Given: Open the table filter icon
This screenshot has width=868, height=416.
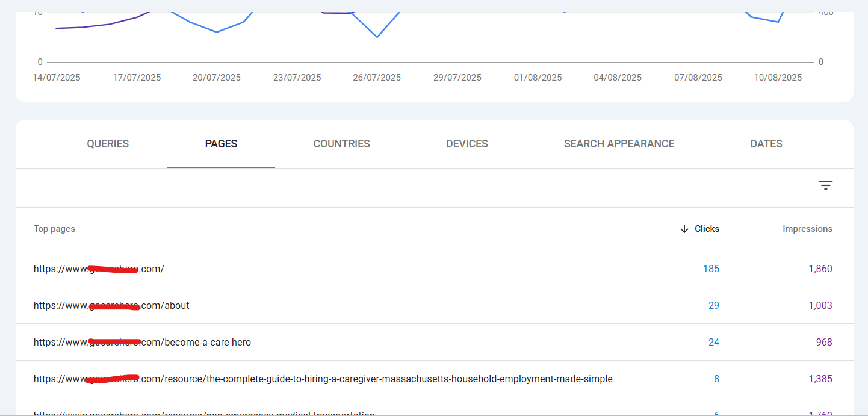Looking at the screenshot, I should point(825,185).
